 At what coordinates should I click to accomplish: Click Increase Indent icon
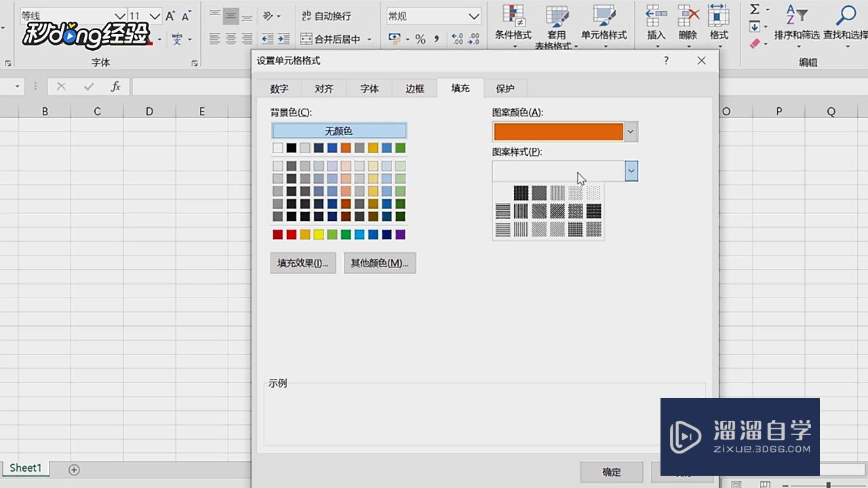coord(283,39)
